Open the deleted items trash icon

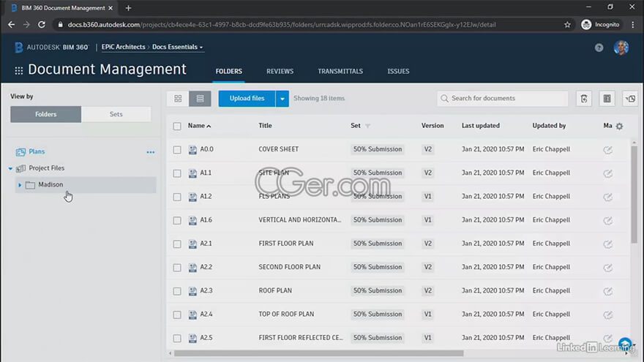tap(584, 99)
